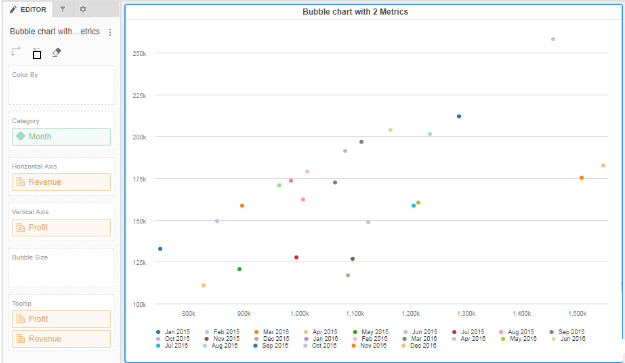Select the red Jul 2015 bubble
625x363 pixels.
pos(296,257)
